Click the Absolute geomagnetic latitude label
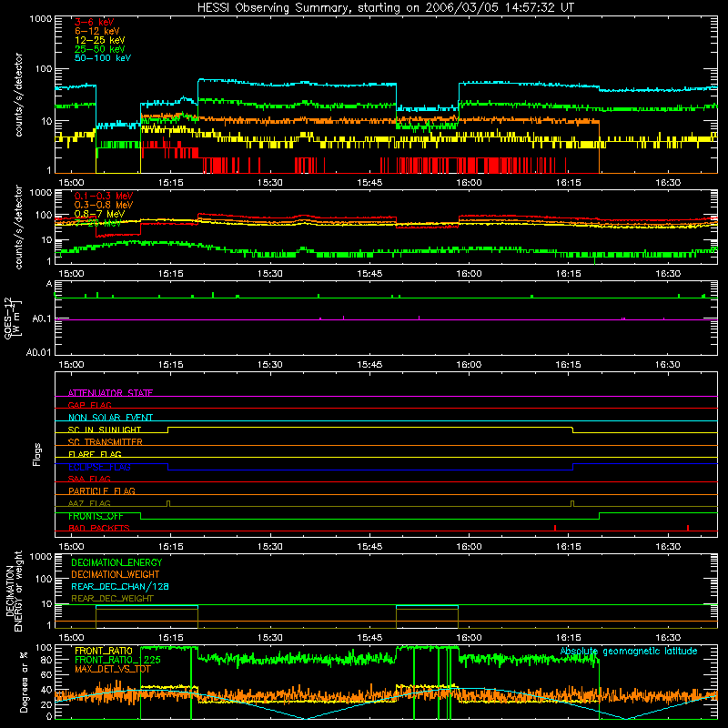Screen dimensions: 728x728 coord(629,652)
